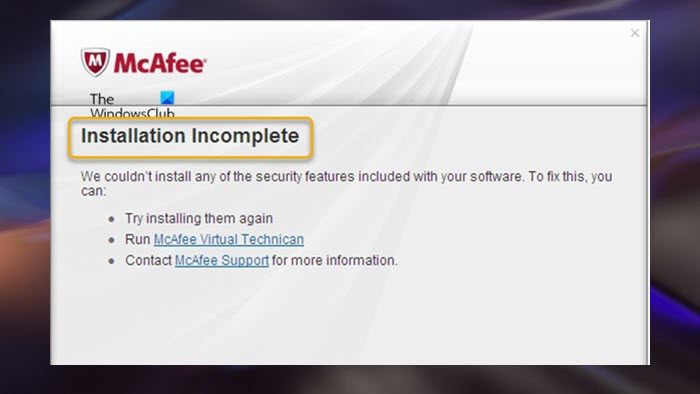Viewport: 700px width, 394px height.
Task: Click the word can: ending the paragraph
Action: click(x=93, y=191)
